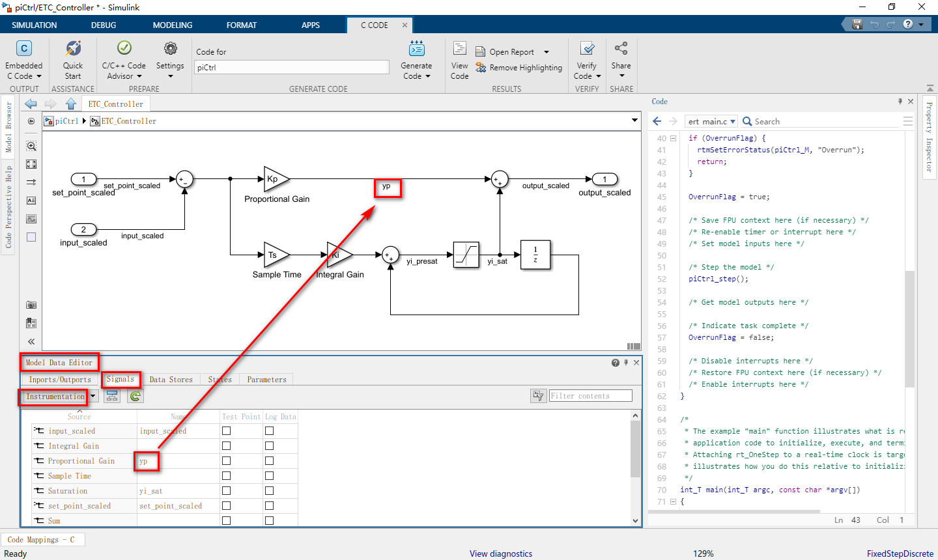This screenshot has height=560, width=938.
Task: Check Test Point for input_scaled
Action: click(x=226, y=430)
